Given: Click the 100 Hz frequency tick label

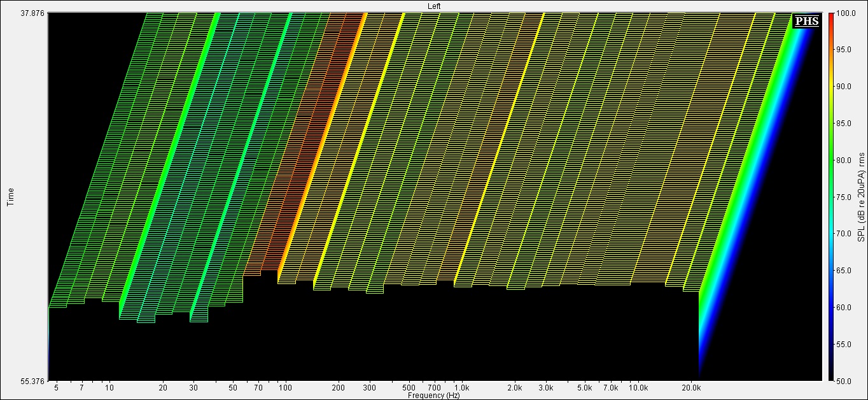Looking at the screenshot, I should [285, 387].
